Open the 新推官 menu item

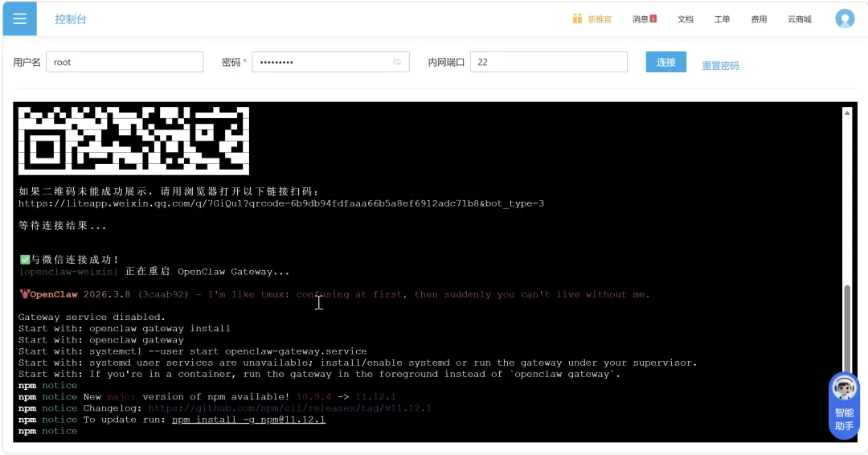tap(600, 19)
